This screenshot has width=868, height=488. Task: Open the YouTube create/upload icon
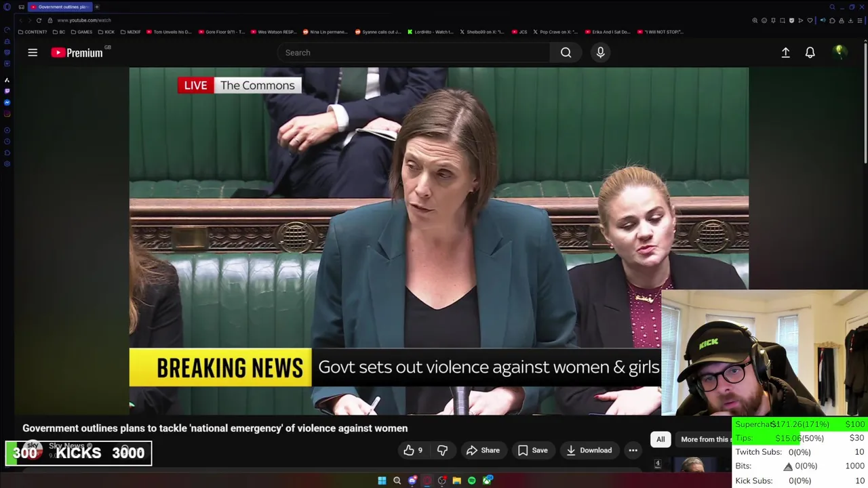pyautogui.click(x=785, y=52)
